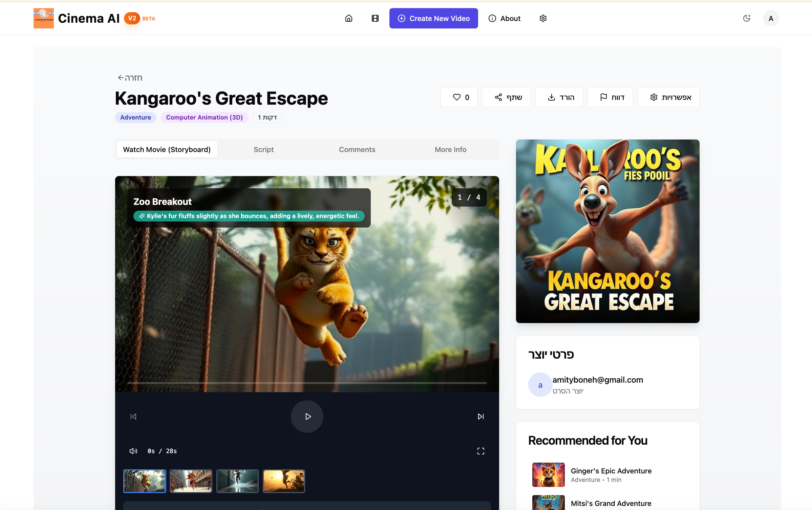
Task: Enter fullscreen mode in the player
Action: [x=480, y=451]
